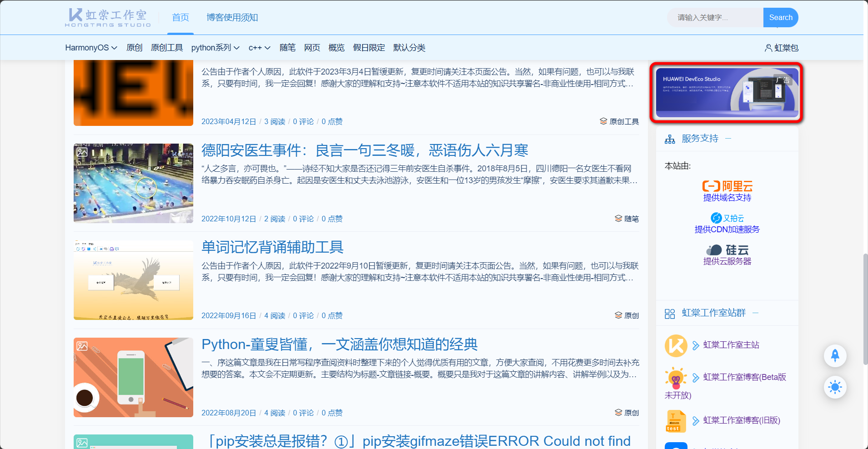Click 0 点赞 on 2022年09月16日 post
Image resolution: width=868 pixels, height=449 pixels.
coord(332,315)
